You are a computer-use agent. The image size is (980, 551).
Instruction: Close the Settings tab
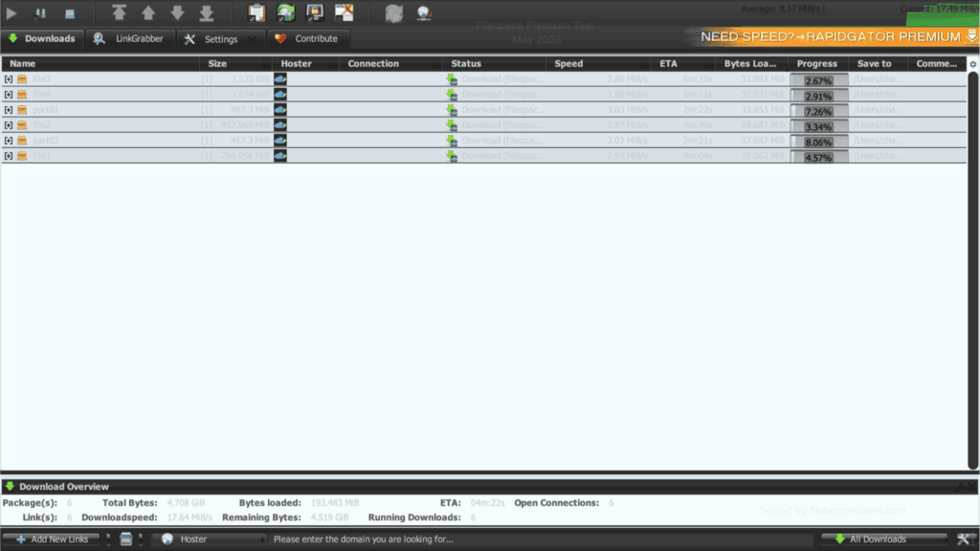pyautogui.click(x=252, y=39)
